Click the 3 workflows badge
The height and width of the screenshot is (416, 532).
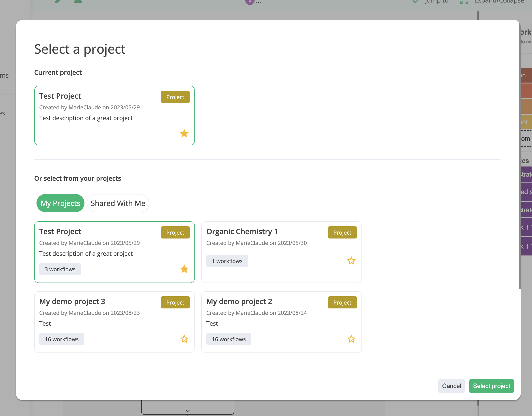[x=60, y=269]
